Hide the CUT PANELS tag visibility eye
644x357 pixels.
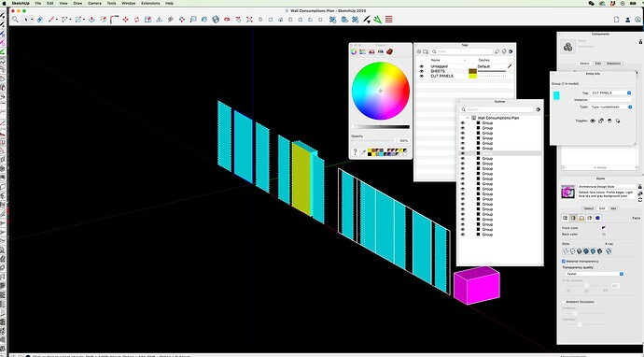421,76
